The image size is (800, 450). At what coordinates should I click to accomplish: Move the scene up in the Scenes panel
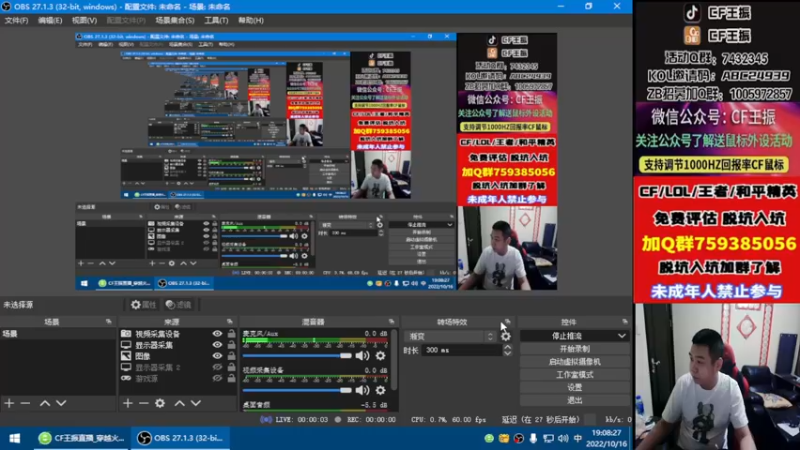pos(45,403)
